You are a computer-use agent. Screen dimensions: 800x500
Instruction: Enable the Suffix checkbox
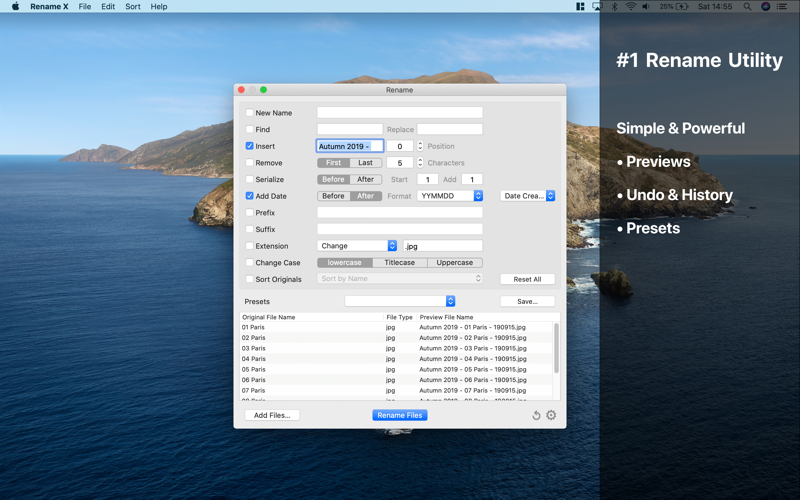249,229
